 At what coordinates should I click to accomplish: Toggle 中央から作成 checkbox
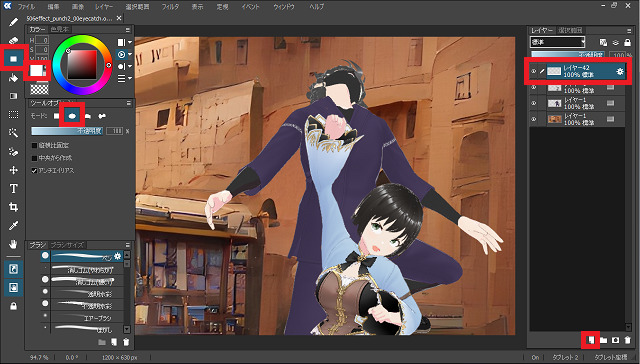34,158
